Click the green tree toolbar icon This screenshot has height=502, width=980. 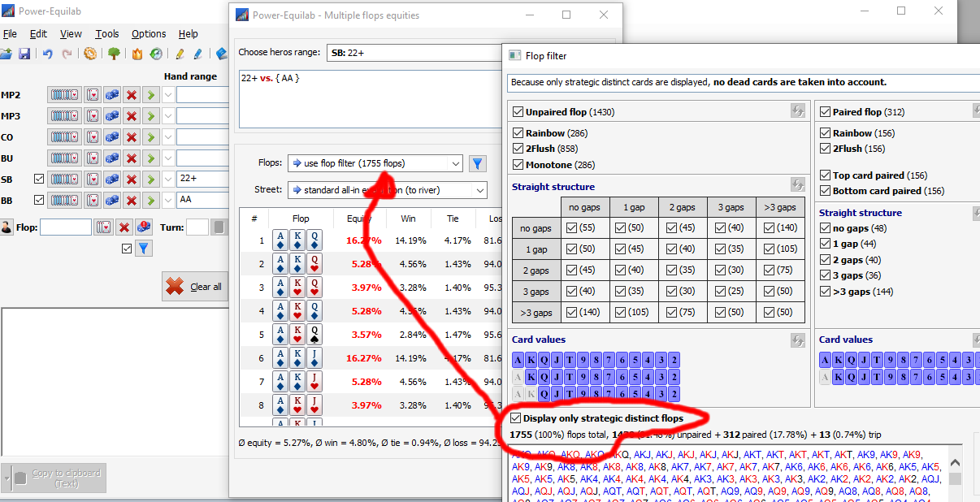point(114,54)
